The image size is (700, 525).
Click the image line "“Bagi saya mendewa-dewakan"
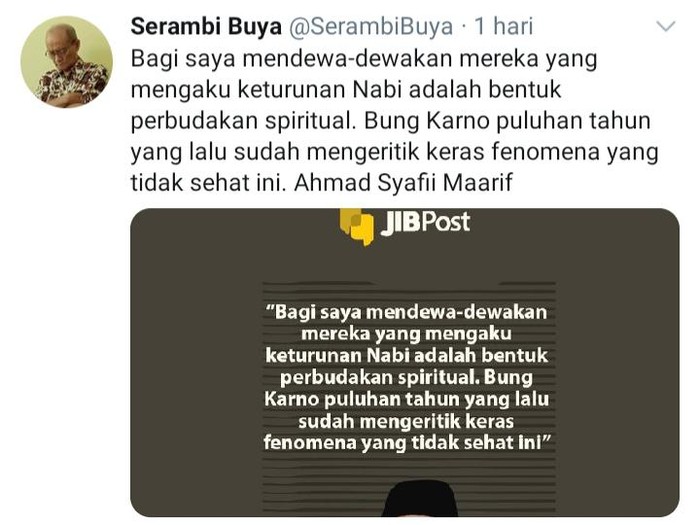[x=406, y=312]
